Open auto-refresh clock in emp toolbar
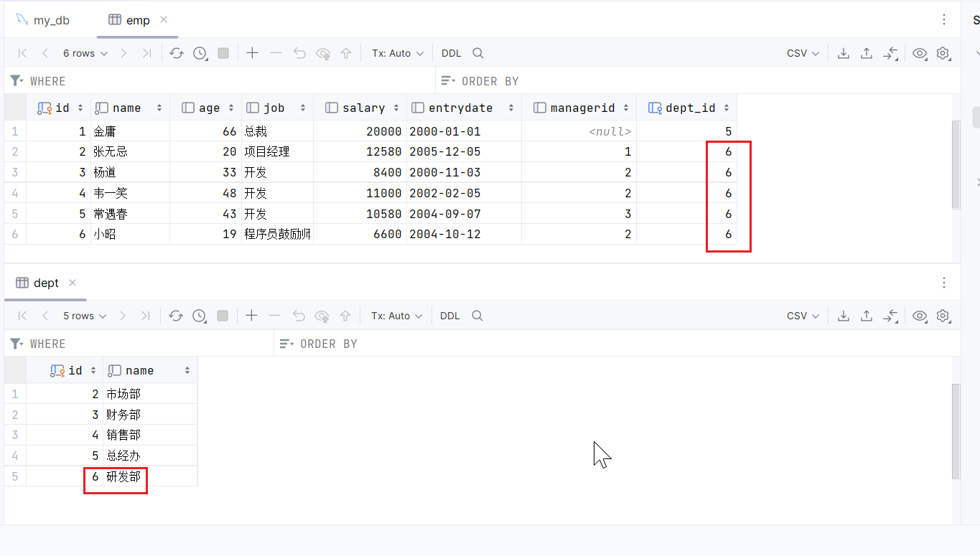This screenshot has width=980, height=556. click(200, 53)
